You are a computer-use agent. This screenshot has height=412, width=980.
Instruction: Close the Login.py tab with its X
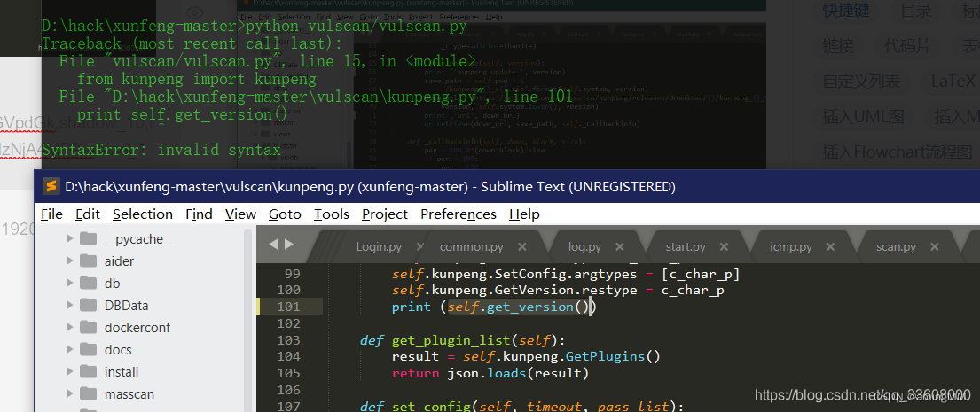tap(420, 246)
